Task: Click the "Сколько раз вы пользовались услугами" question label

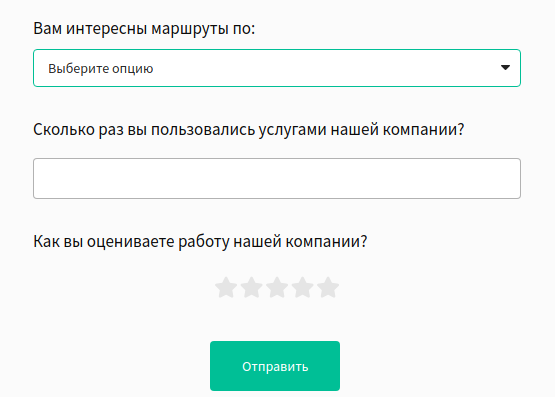Action: (x=248, y=130)
